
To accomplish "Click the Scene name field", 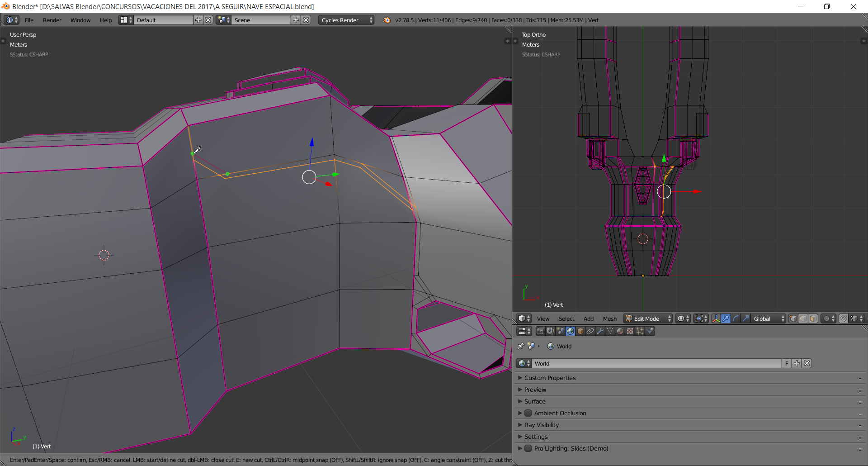I will [261, 20].
